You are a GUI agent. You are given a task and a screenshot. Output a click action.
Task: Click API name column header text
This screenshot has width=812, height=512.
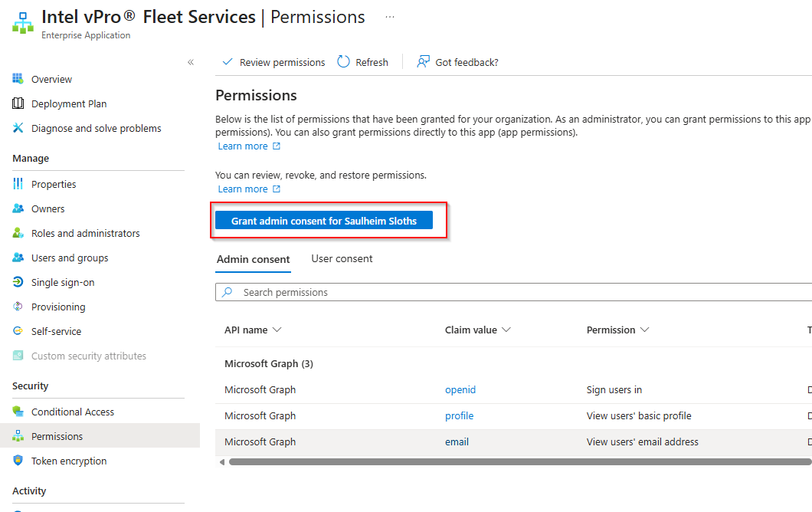click(246, 330)
